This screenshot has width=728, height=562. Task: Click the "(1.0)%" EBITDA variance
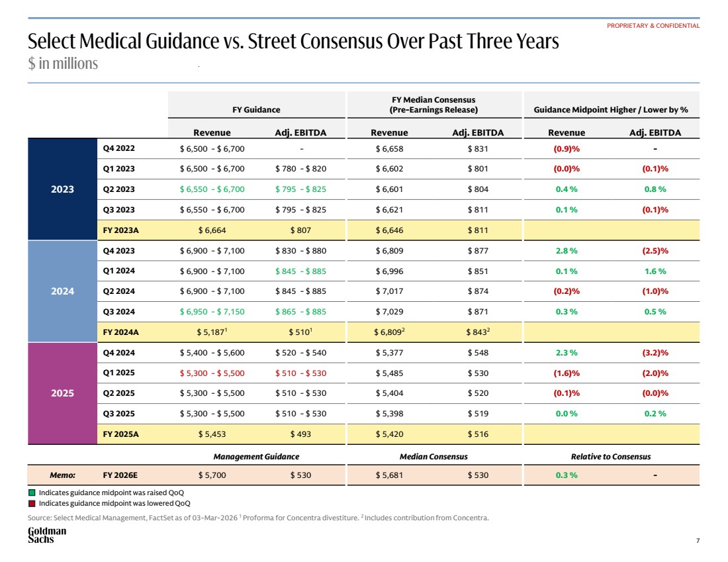click(655, 291)
